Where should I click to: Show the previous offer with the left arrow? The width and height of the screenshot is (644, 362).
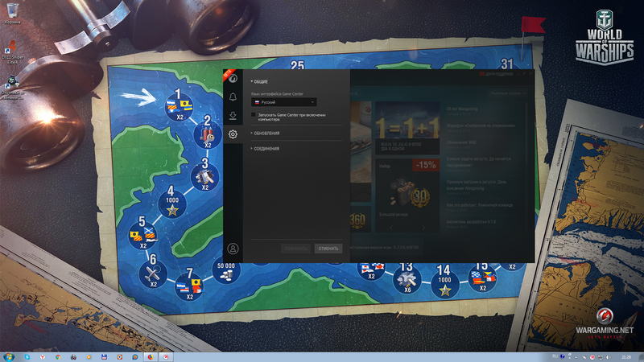pos(391,227)
